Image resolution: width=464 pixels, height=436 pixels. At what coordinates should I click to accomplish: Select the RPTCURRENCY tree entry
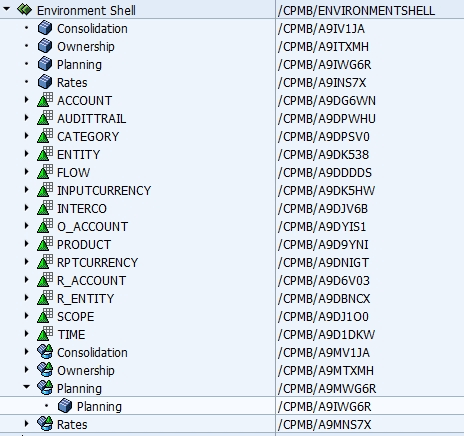97,263
